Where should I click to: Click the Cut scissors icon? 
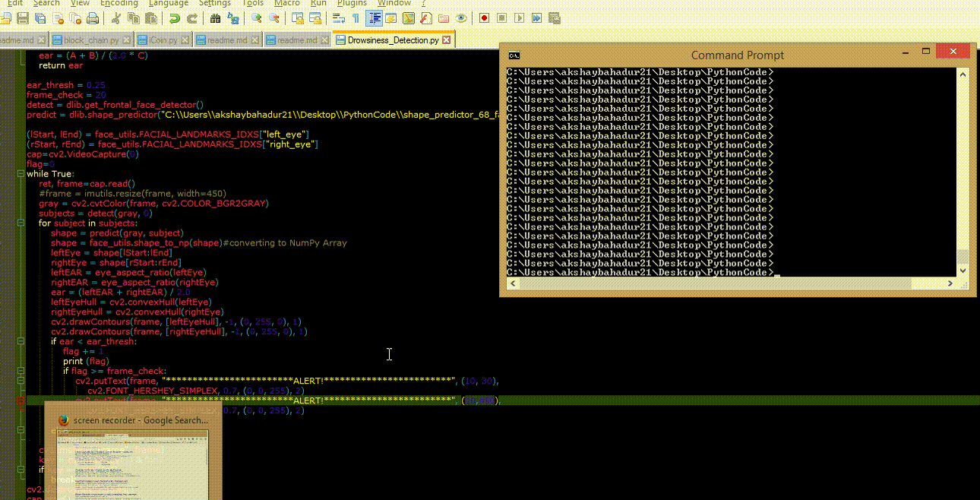pos(115,18)
